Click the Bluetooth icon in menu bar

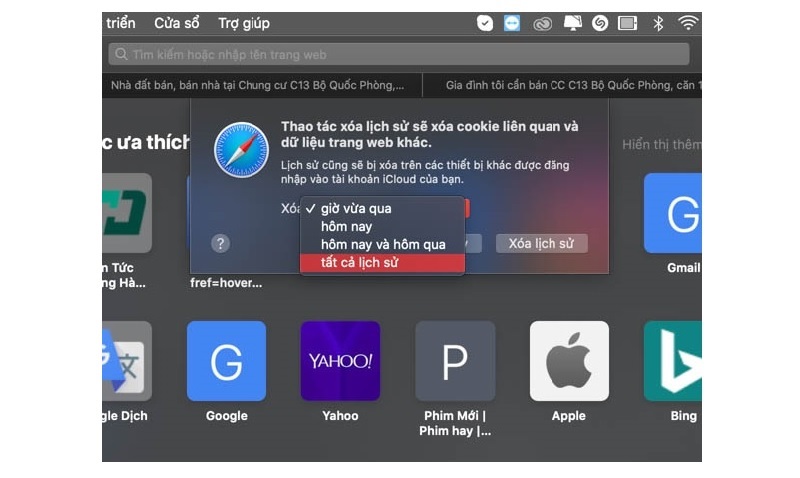pos(658,23)
